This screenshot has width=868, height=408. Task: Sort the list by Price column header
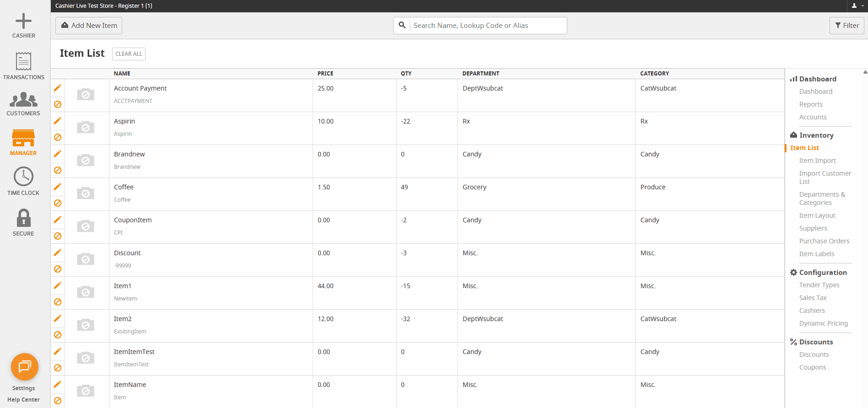325,74
